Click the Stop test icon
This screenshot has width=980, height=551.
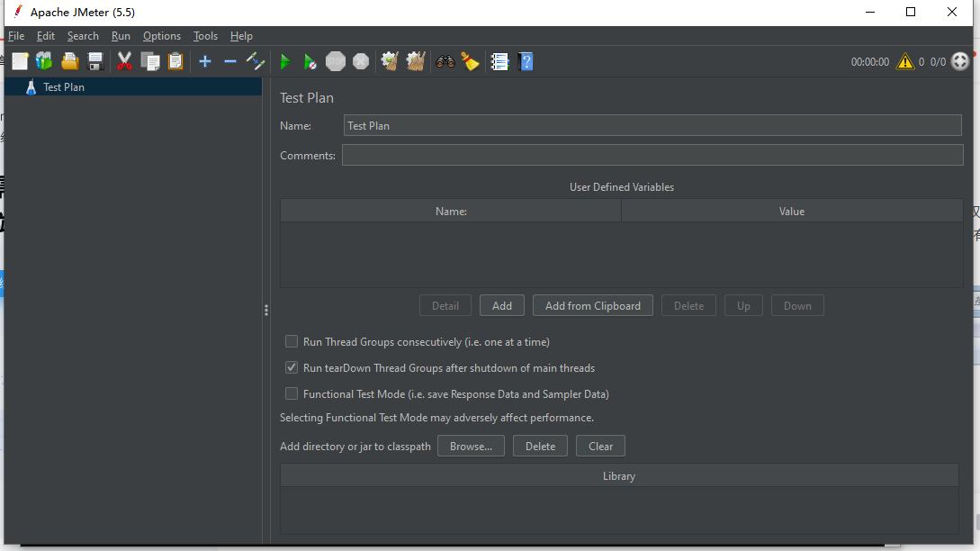pos(336,61)
